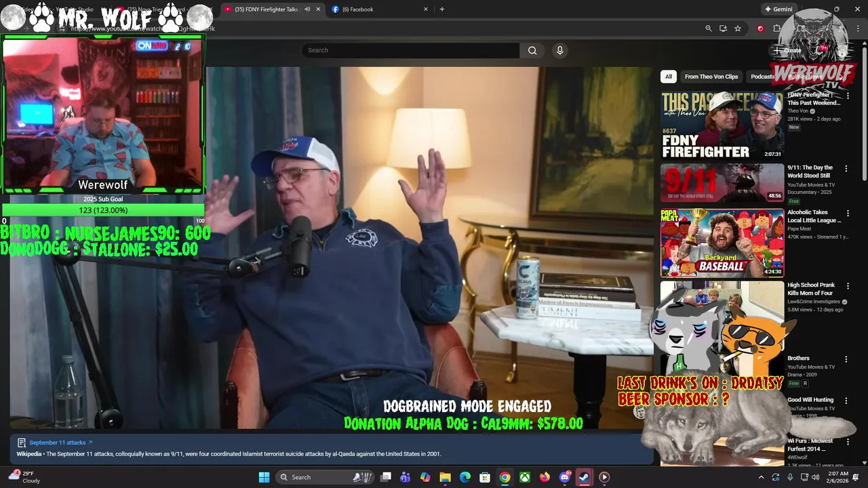Launch Microsoft Teams from taskbar
Screen dimensions: 868x488
(406, 477)
